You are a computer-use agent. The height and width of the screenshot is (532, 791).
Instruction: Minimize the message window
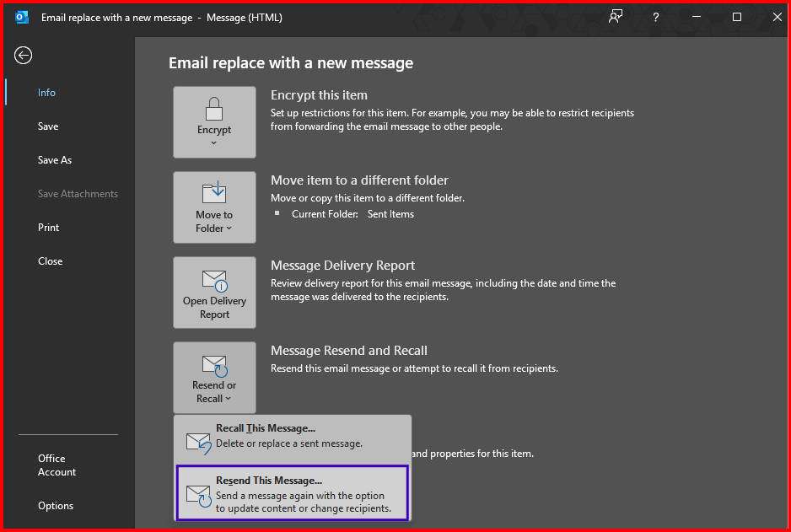tap(697, 17)
